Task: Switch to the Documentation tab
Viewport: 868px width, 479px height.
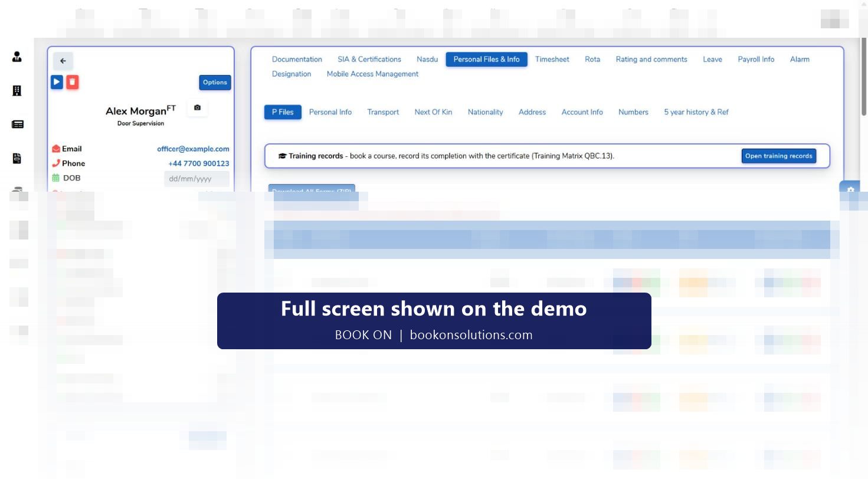Action: pyautogui.click(x=297, y=59)
